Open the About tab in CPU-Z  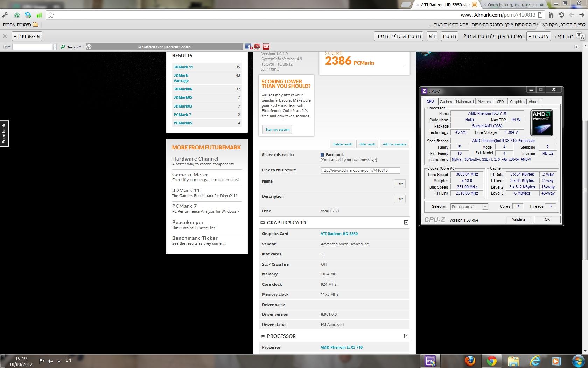point(534,102)
